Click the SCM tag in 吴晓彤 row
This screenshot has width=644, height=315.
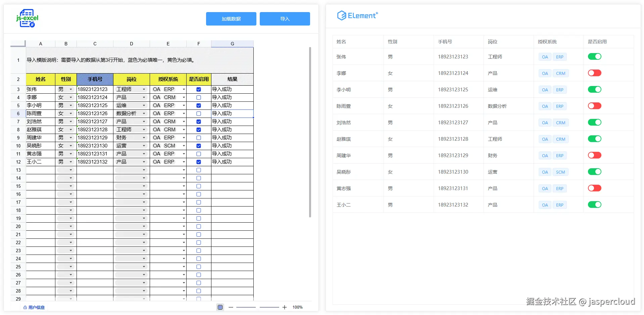coord(560,172)
